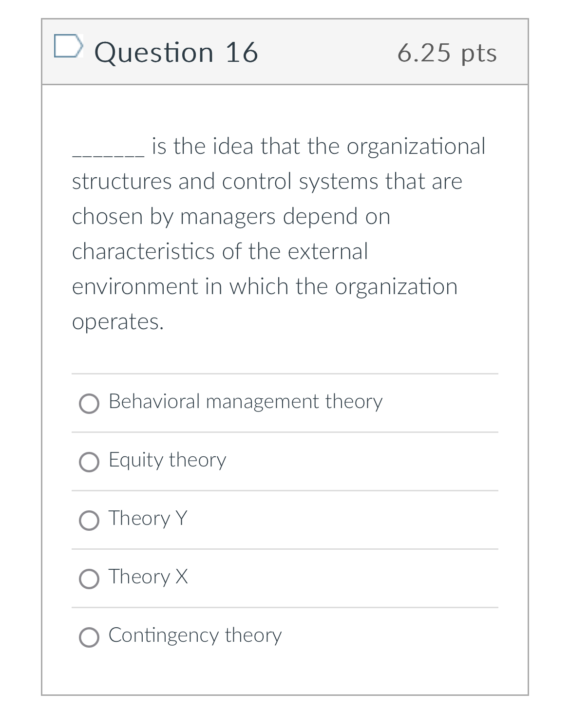Click the Contingency theory answer label
The image size is (570, 728).
194,635
